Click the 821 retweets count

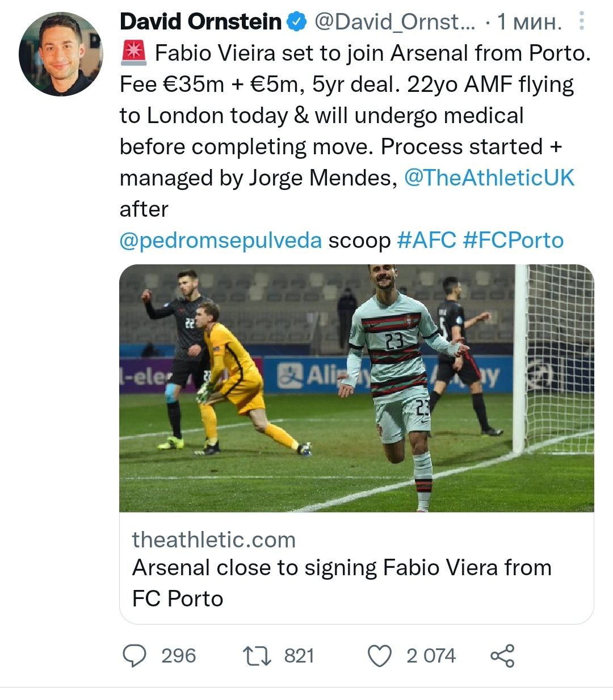299,656
